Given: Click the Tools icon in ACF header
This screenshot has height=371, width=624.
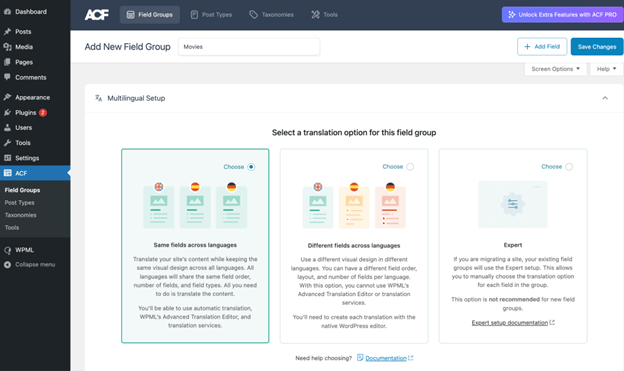Looking at the screenshot, I should [315, 15].
